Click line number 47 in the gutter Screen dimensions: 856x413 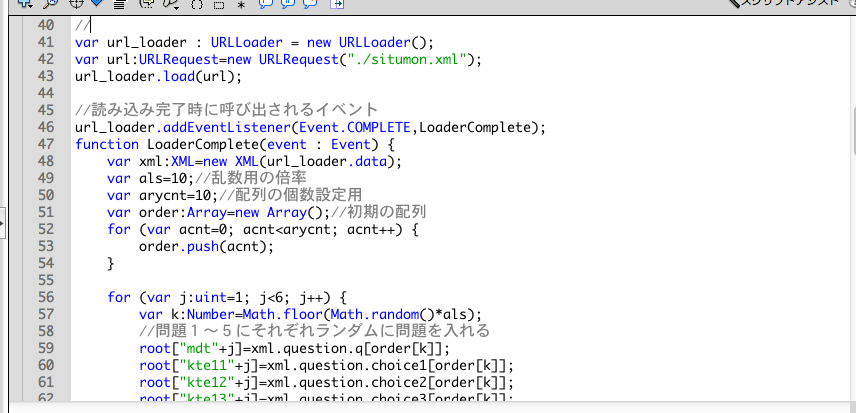point(46,144)
